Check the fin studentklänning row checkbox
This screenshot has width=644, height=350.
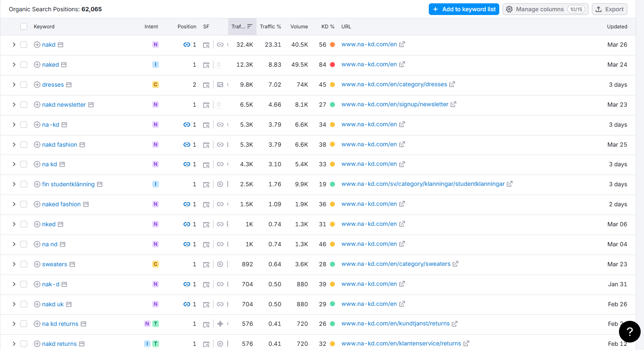24,184
